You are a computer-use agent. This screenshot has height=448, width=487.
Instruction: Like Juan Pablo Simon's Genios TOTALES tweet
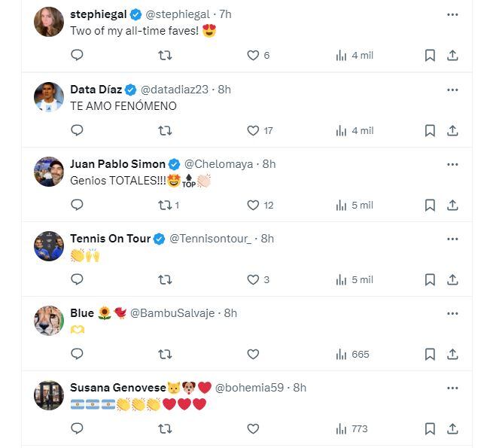click(x=254, y=205)
